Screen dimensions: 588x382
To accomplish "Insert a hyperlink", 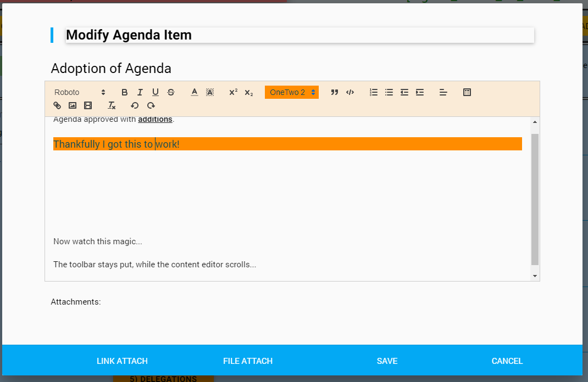I will [x=57, y=105].
